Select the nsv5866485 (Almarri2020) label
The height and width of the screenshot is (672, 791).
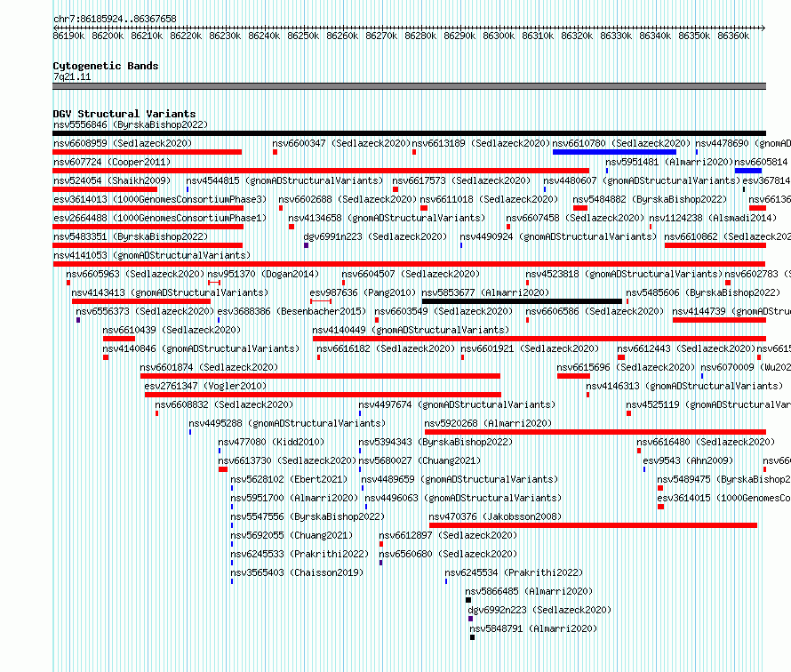click(529, 591)
